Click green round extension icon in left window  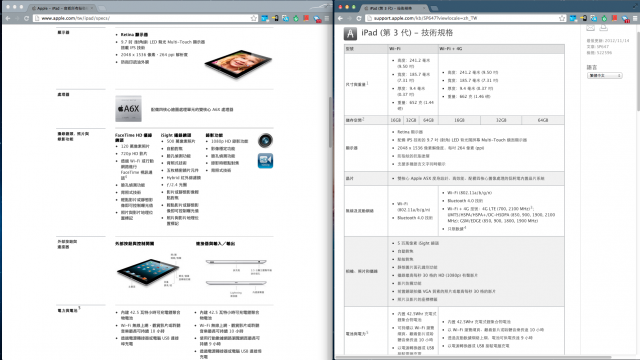pyautogui.click(x=296, y=18)
